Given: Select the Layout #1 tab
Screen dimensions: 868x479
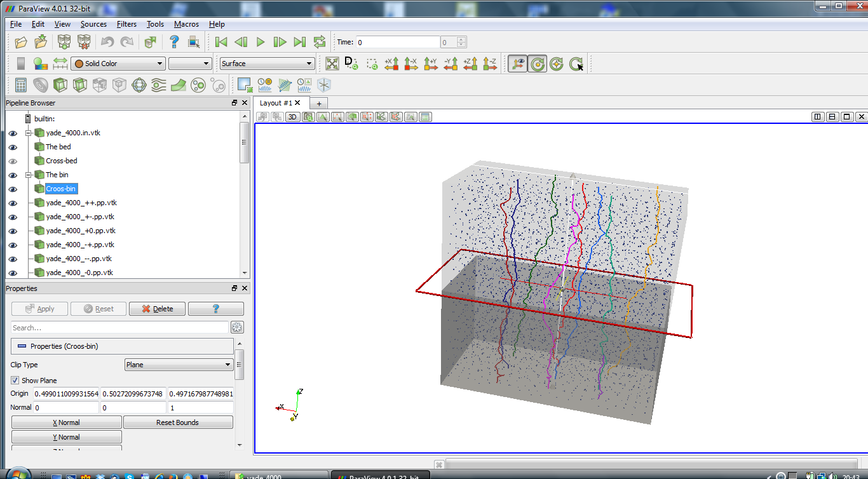Looking at the screenshot, I should coord(276,103).
